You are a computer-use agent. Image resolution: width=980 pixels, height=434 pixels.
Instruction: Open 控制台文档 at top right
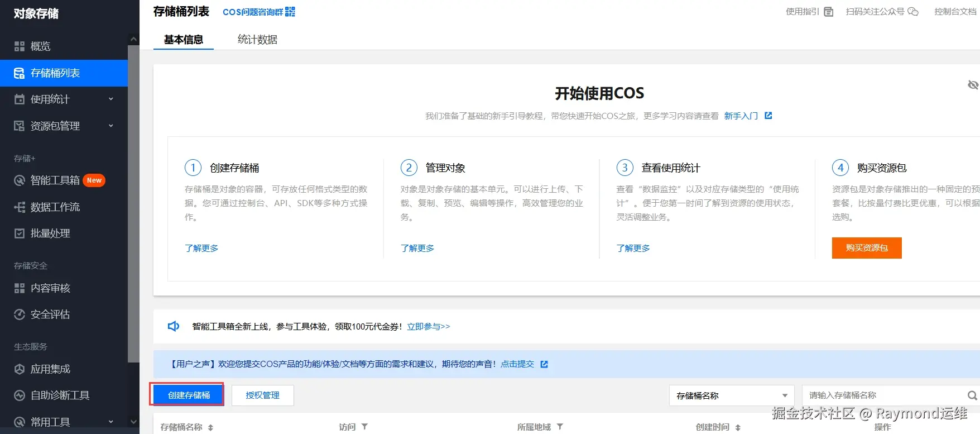[x=955, y=11]
